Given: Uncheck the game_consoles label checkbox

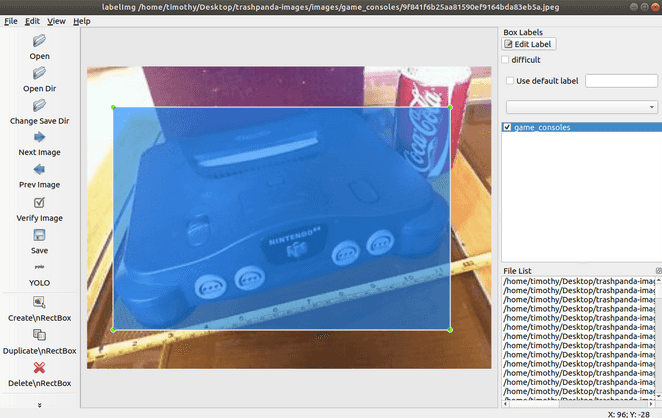Looking at the screenshot, I should pyautogui.click(x=507, y=127).
